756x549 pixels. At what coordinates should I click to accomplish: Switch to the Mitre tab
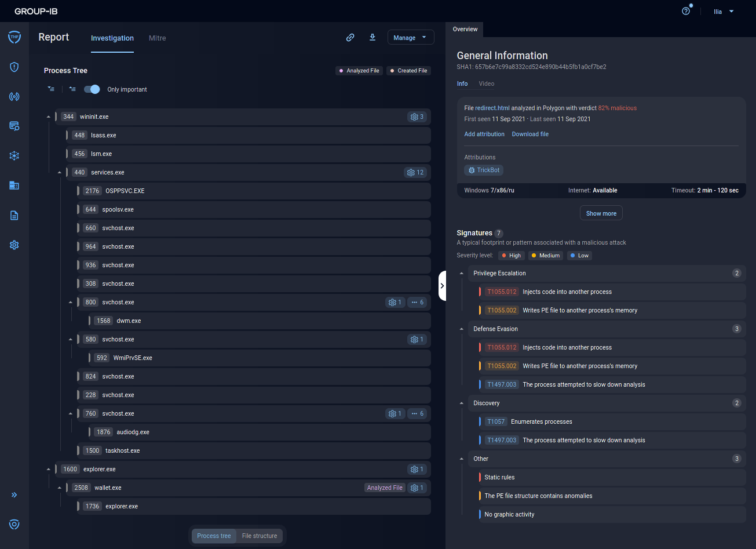tap(157, 38)
